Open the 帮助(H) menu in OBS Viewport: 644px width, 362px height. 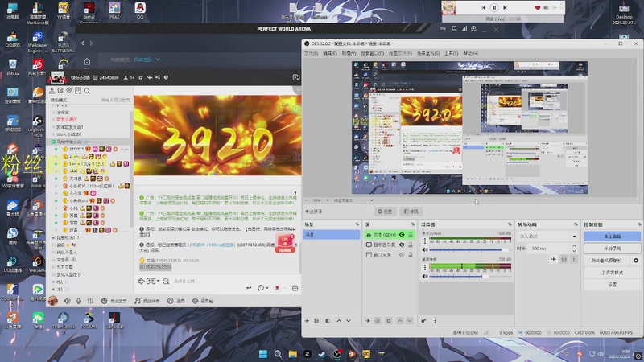471,53
